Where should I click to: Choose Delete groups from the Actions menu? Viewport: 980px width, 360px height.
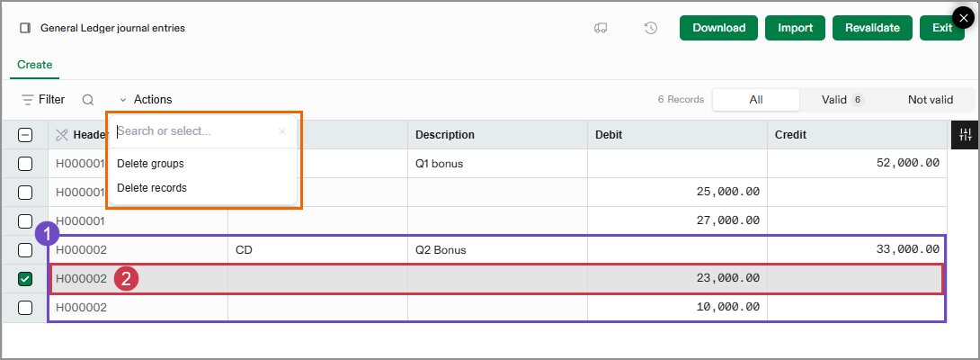click(x=150, y=164)
